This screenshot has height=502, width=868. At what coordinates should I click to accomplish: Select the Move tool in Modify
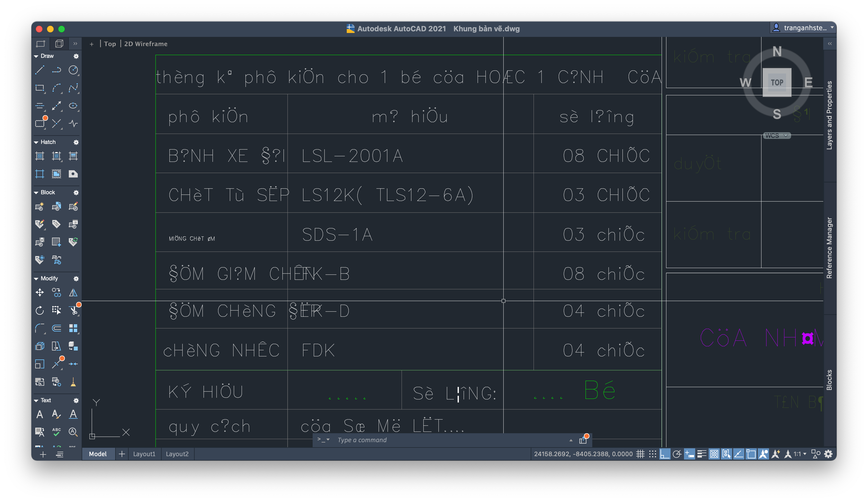[x=40, y=293]
